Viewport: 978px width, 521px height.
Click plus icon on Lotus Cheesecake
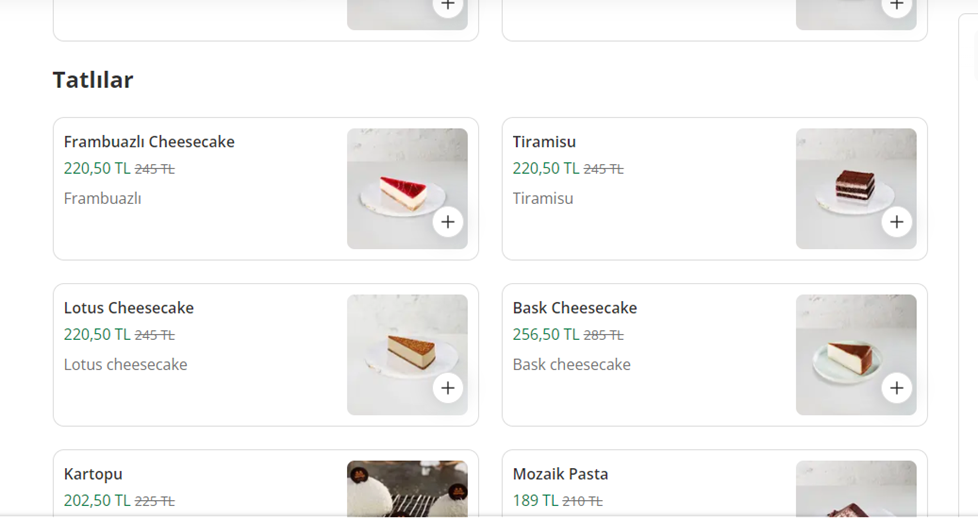point(448,388)
